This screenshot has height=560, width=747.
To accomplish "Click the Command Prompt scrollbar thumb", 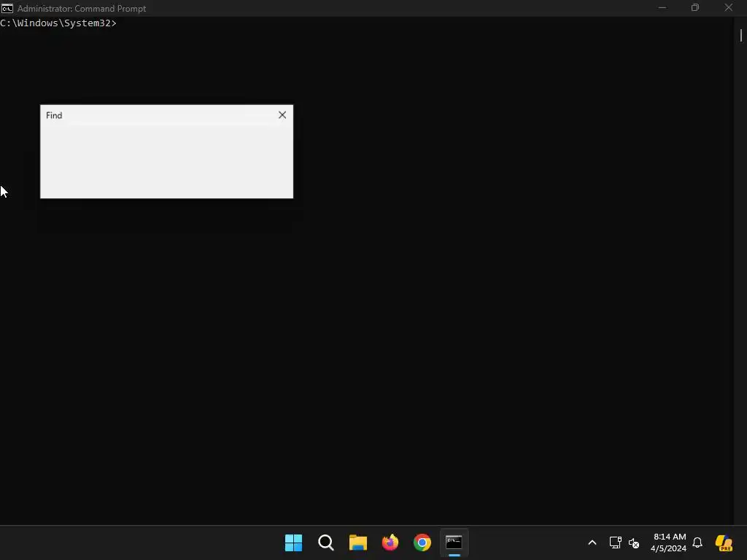I will (741, 35).
